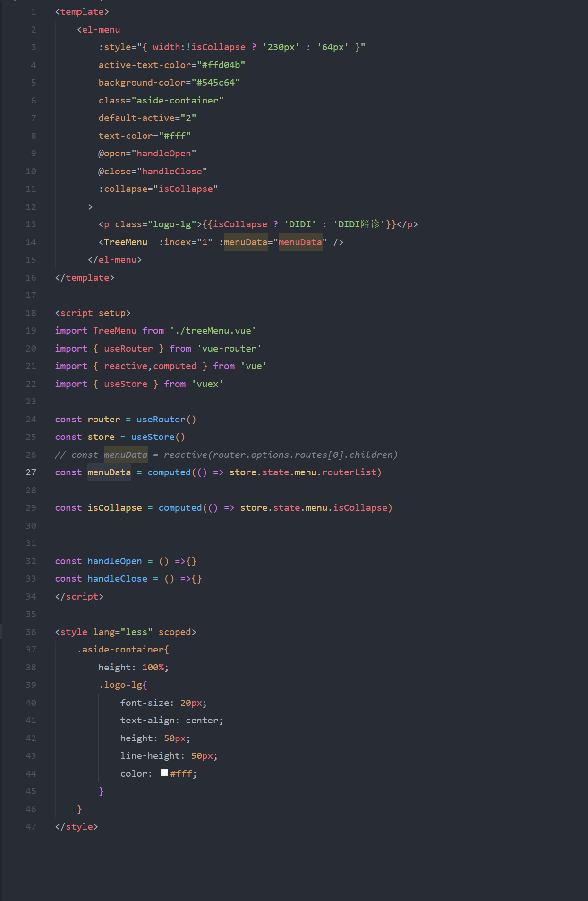Click the isCollapse constant name on line 29

pos(115,507)
